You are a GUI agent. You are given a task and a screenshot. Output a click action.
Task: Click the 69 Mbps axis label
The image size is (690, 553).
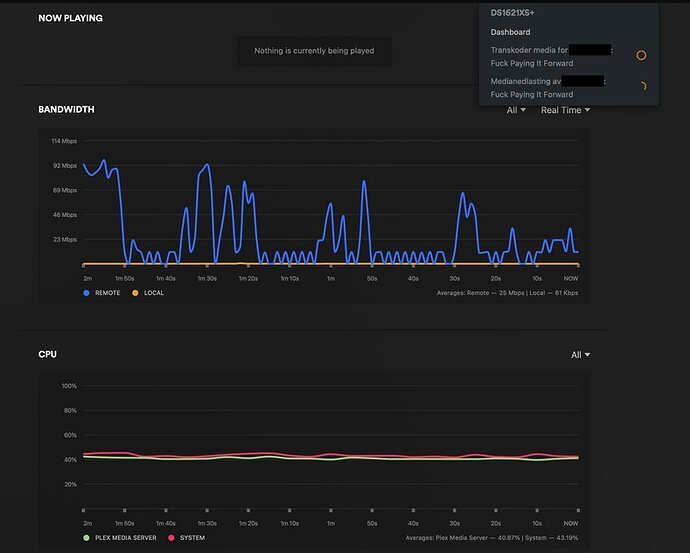pos(65,190)
